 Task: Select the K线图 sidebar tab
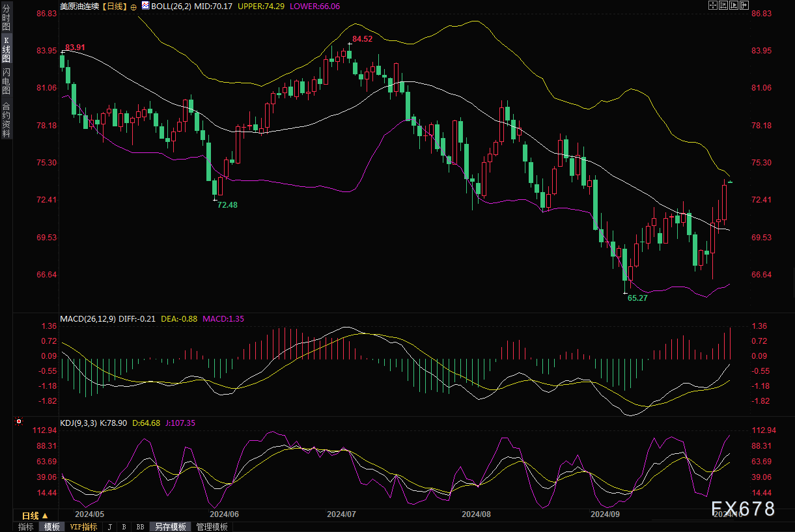[x=6, y=49]
